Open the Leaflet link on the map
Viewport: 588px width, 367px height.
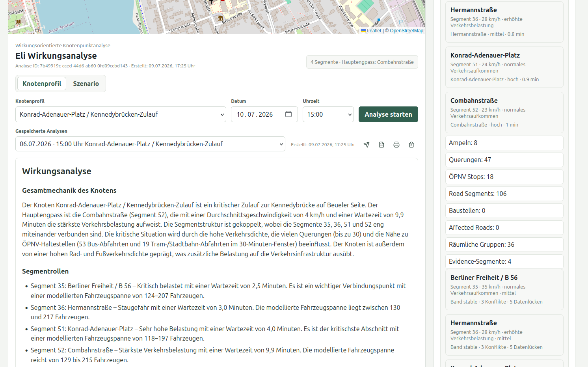pyautogui.click(x=374, y=31)
